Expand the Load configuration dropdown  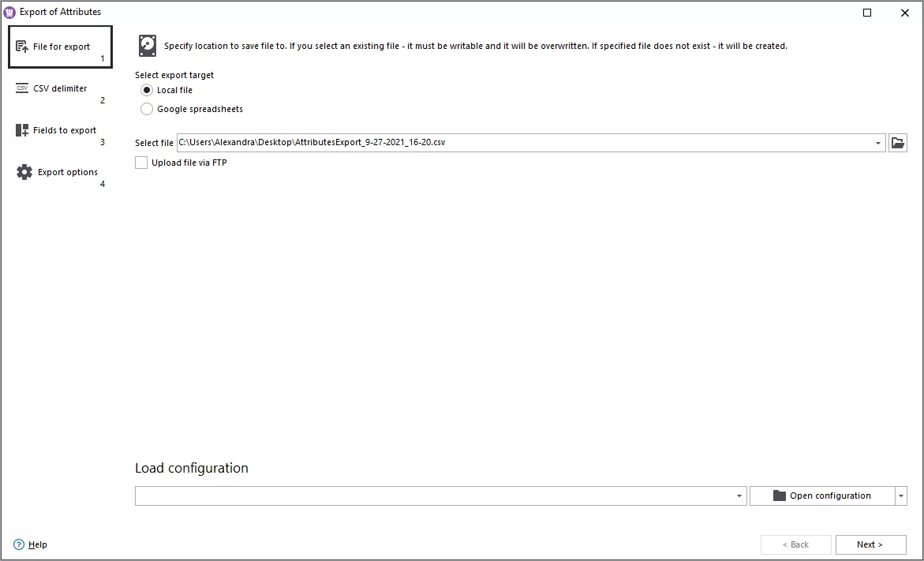point(740,496)
